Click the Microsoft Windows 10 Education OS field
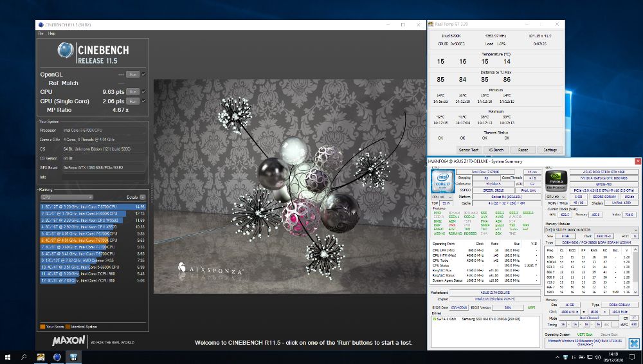 584,342
